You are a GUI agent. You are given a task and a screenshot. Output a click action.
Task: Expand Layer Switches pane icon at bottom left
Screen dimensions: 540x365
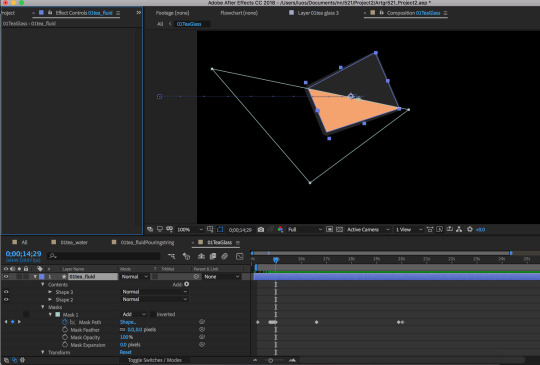click(7, 360)
